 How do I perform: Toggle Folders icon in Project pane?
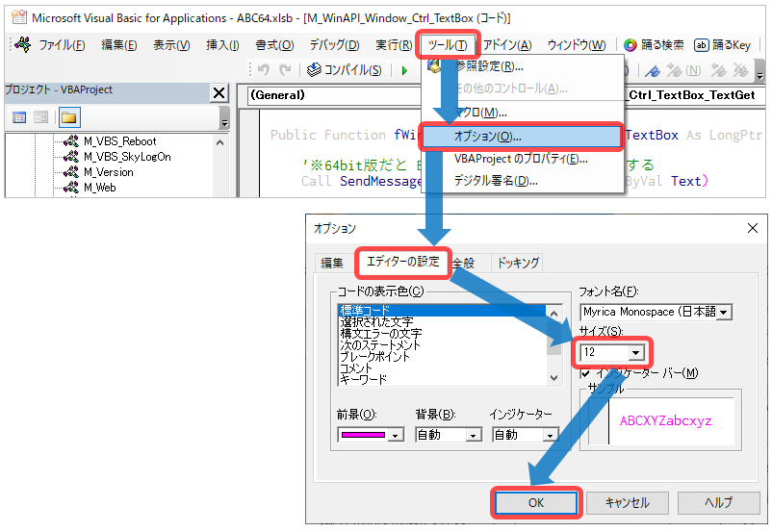[x=69, y=117]
